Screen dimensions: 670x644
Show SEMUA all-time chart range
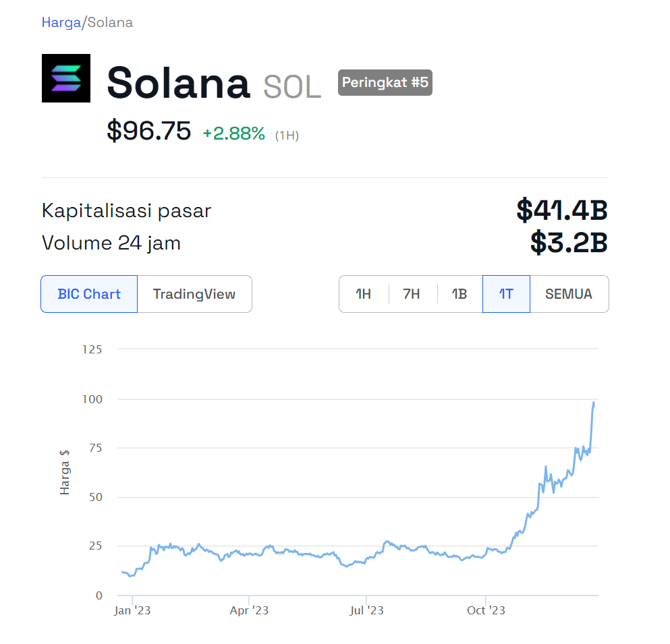tap(569, 294)
